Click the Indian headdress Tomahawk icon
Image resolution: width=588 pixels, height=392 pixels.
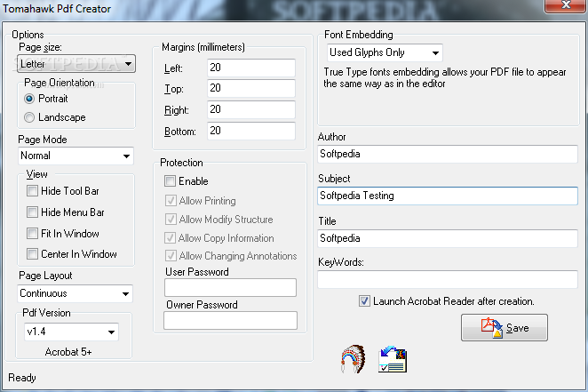[353, 359]
